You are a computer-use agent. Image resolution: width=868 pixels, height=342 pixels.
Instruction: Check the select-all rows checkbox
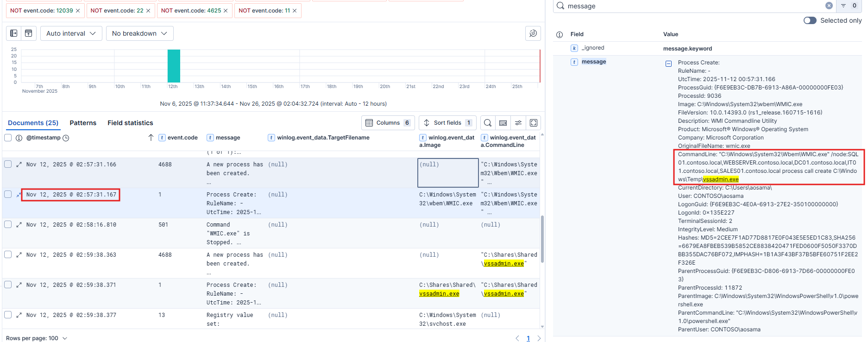point(8,138)
